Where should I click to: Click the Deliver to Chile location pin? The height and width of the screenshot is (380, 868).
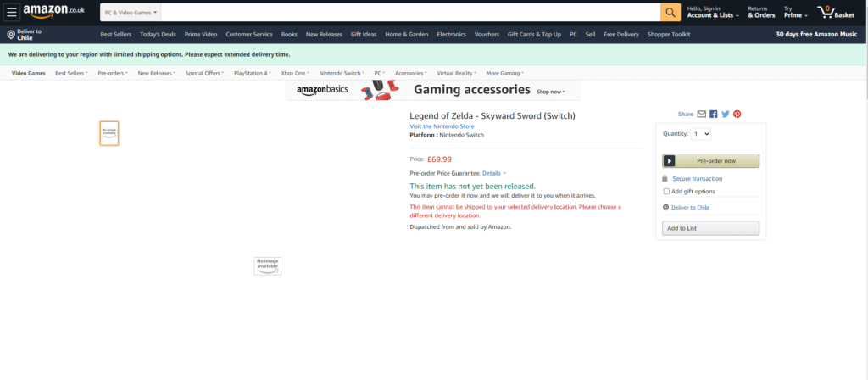point(10,35)
